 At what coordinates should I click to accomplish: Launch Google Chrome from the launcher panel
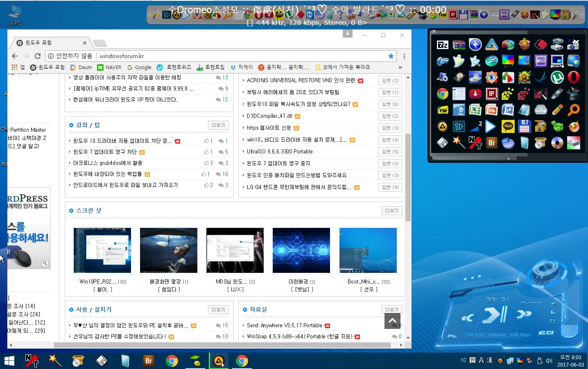tap(443, 94)
